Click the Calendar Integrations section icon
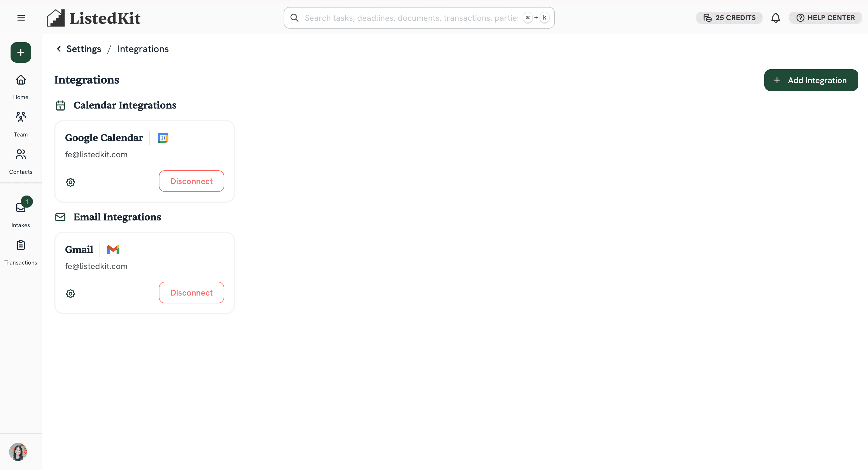This screenshot has width=868, height=470. tap(60, 105)
